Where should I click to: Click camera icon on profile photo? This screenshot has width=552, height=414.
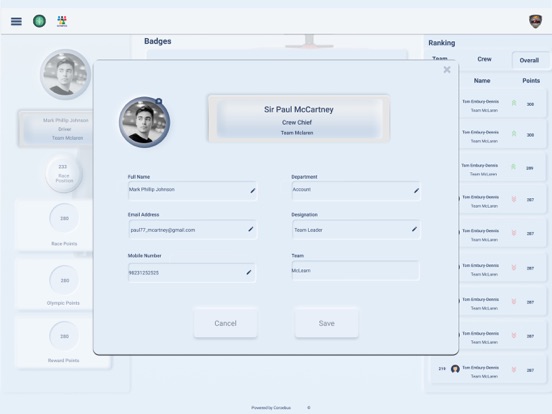pos(159,101)
